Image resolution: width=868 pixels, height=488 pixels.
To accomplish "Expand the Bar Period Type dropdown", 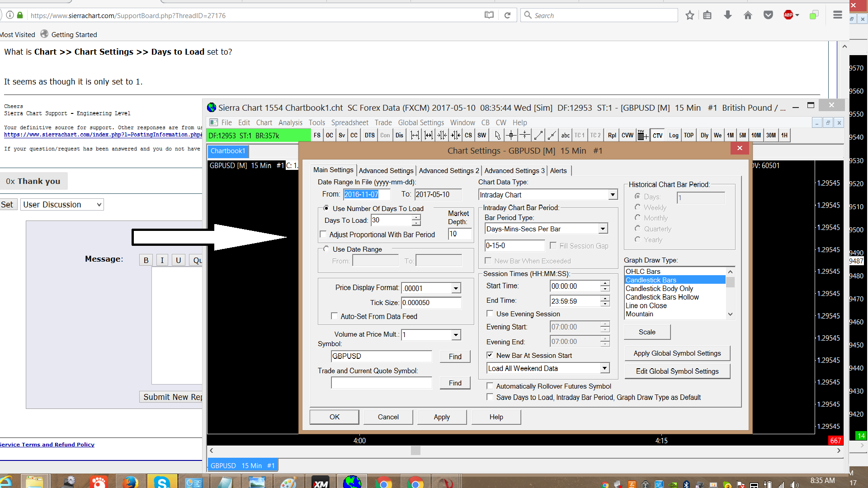I will pos(603,229).
